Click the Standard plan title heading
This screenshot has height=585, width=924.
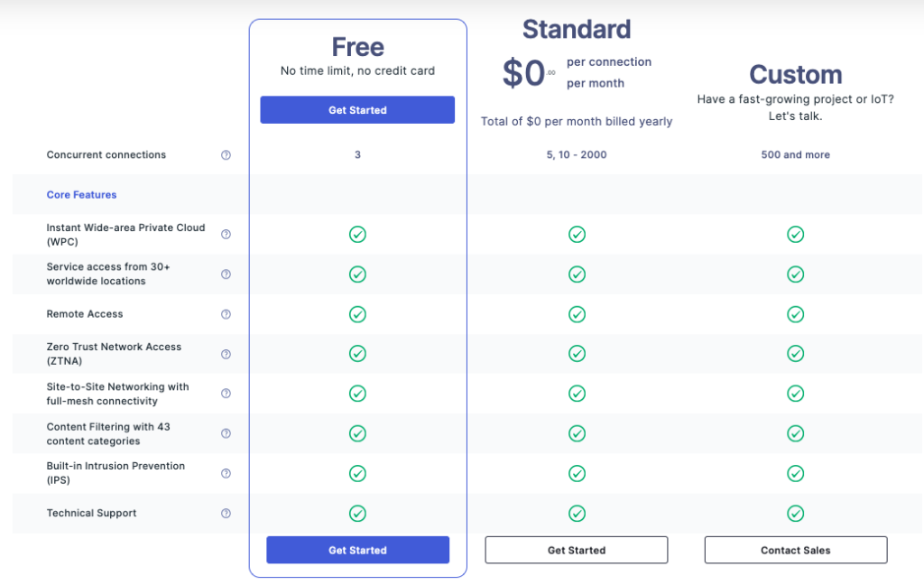(x=577, y=30)
